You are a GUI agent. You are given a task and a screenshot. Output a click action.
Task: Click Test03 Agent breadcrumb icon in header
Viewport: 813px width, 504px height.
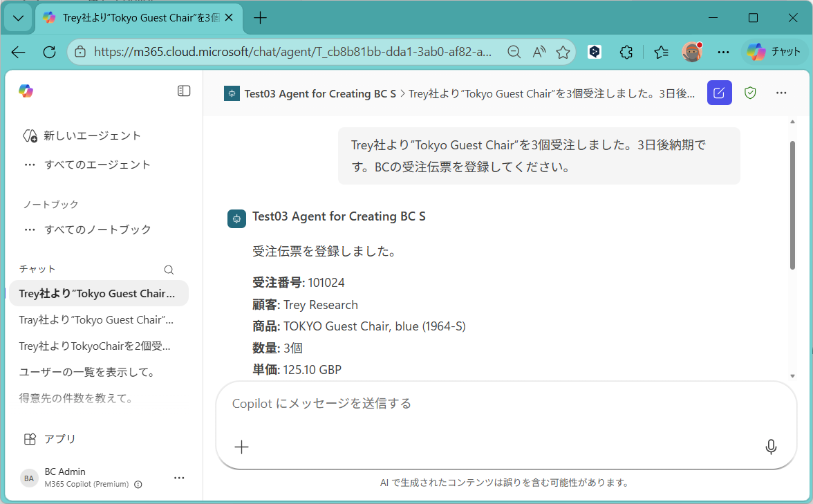point(232,94)
